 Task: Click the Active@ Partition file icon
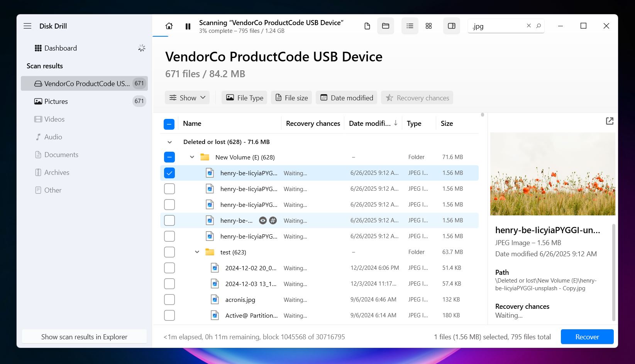tap(215, 315)
